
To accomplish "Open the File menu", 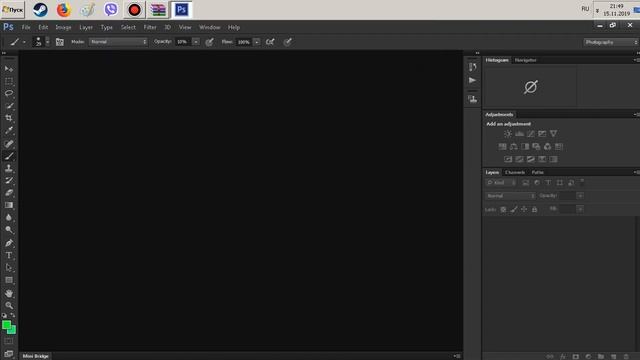I will (x=26, y=27).
